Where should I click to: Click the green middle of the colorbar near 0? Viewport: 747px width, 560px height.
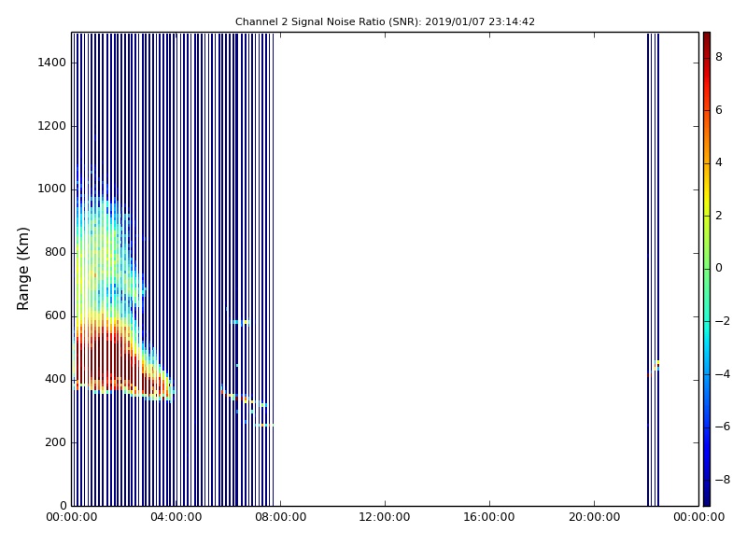click(x=707, y=269)
